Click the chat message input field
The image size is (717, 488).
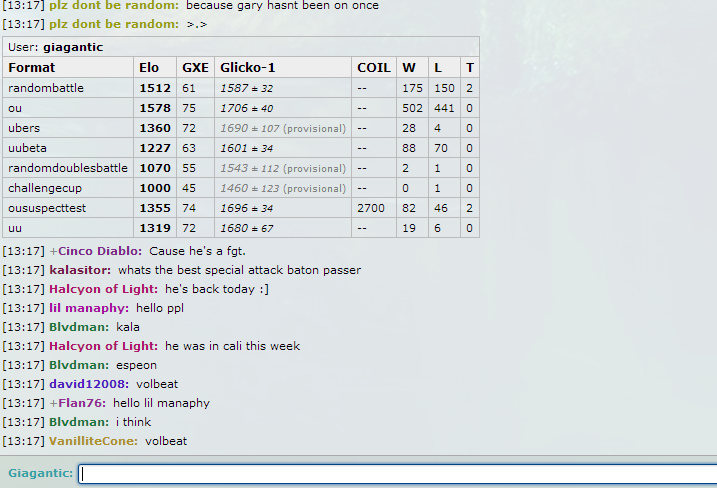tap(395, 473)
